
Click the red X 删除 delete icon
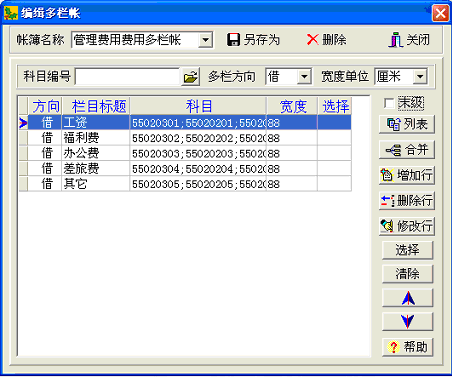click(312, 40)
